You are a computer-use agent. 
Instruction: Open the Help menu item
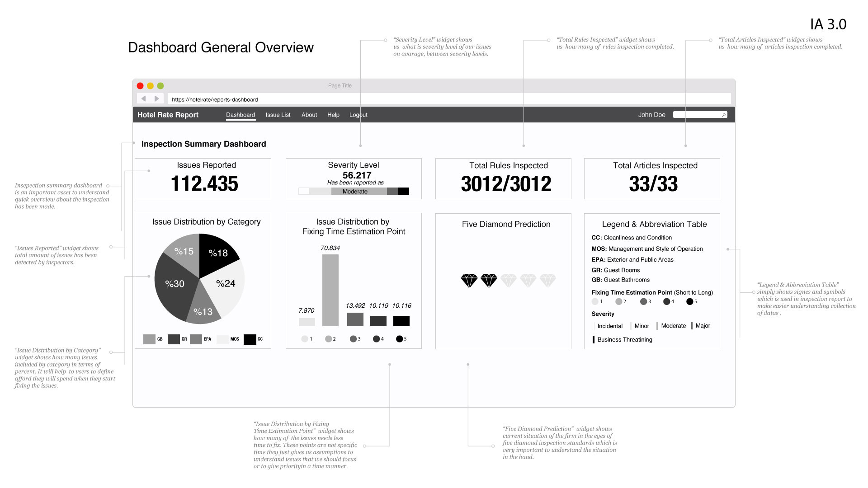click(333, 115)
